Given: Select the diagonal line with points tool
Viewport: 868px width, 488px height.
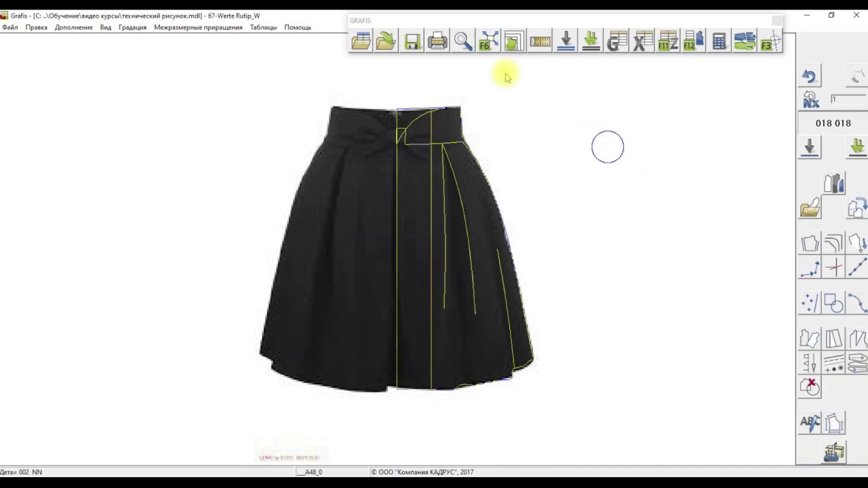Looking at the screenshot, I should [858, 267].
